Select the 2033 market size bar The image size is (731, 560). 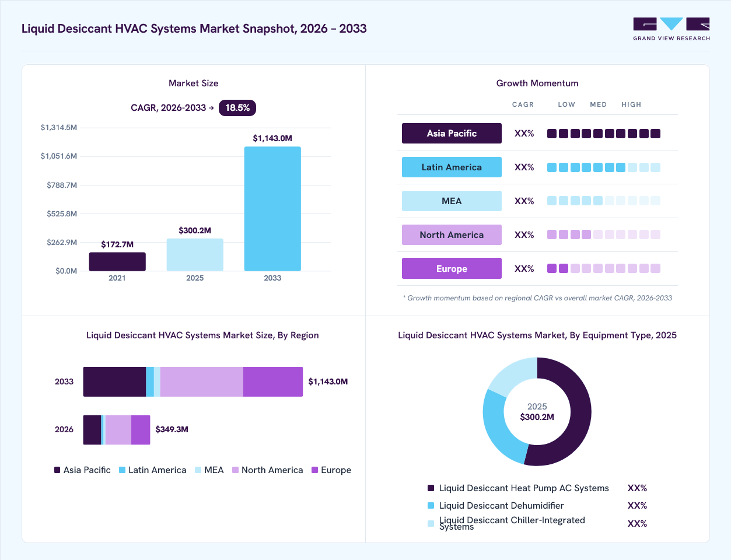[x=272, y=209]
